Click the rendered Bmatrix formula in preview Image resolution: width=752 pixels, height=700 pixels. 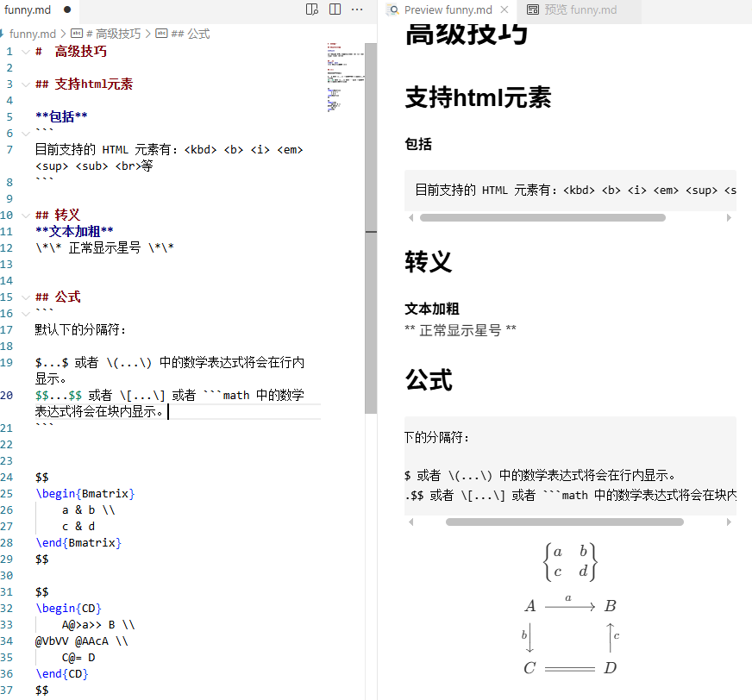570,561
